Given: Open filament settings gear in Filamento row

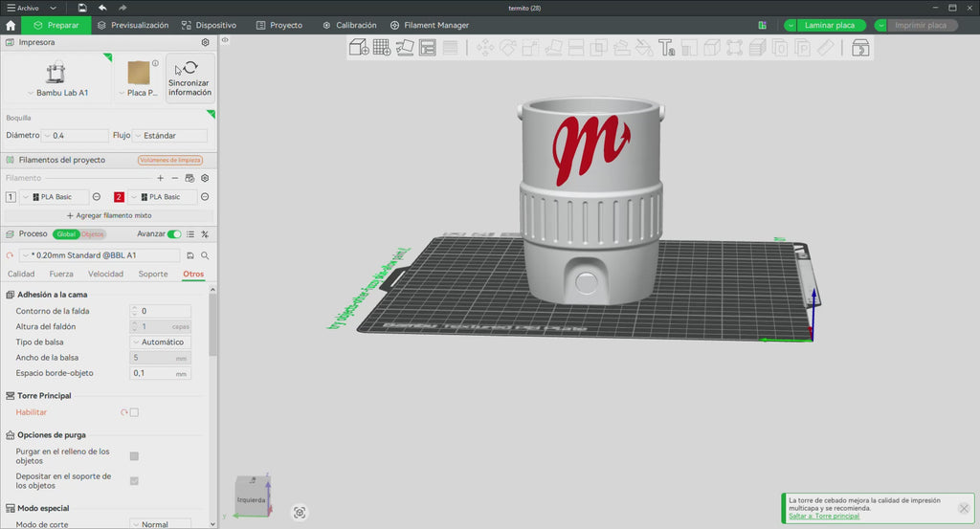Looking at the screenshot, I should [x=205, y=178].
